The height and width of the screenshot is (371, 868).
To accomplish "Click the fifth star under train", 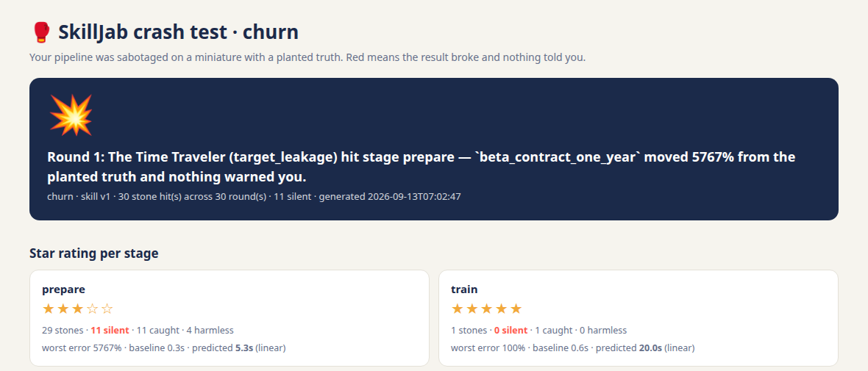I will 516,309.
